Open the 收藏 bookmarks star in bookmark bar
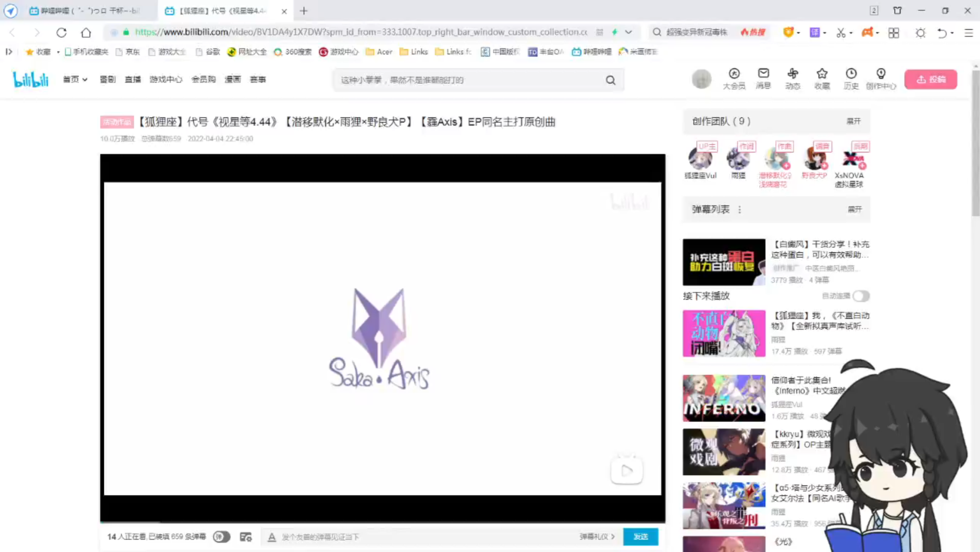Viewport: 980px width, 552px height. (x=38, y=52)
